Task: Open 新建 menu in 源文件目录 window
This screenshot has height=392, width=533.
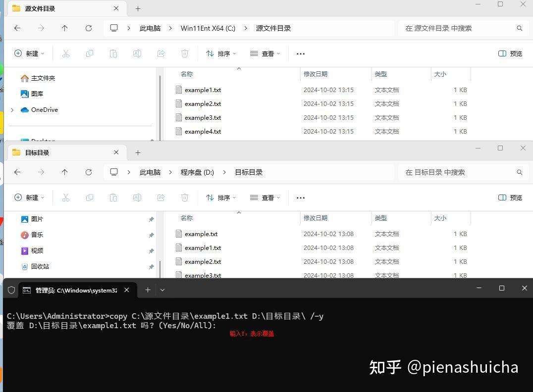Action: [x=29, y=53]
